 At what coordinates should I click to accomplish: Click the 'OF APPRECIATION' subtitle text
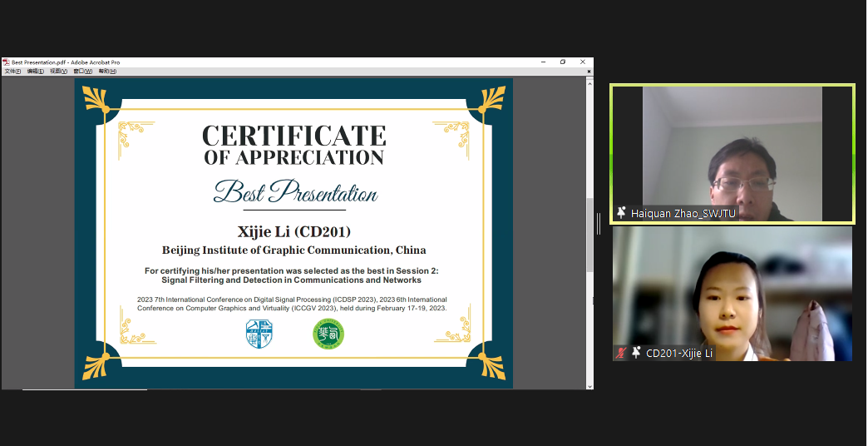[294, 157]
